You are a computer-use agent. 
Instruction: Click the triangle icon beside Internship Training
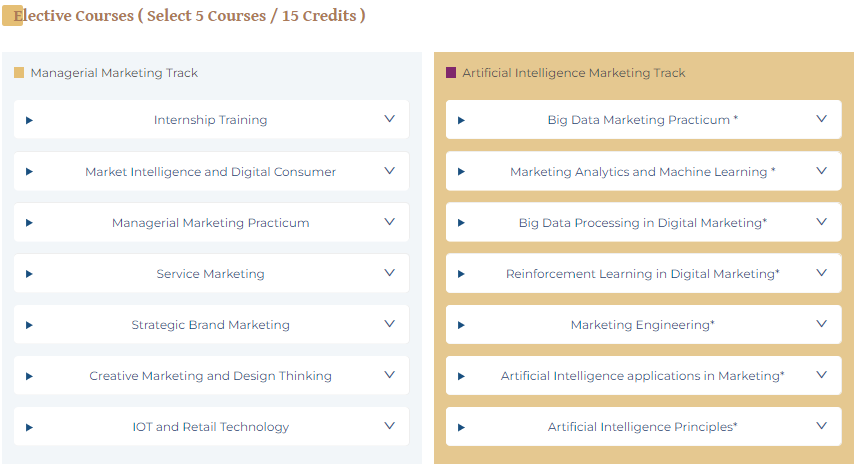coord(30,120)
